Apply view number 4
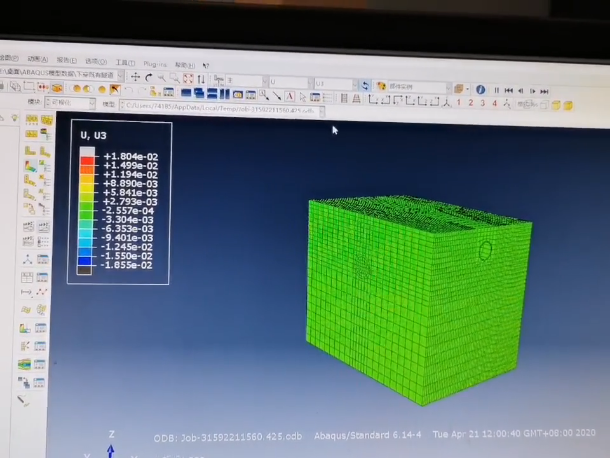This screenshot has width=610, height=458. click(x=494, y=104)
